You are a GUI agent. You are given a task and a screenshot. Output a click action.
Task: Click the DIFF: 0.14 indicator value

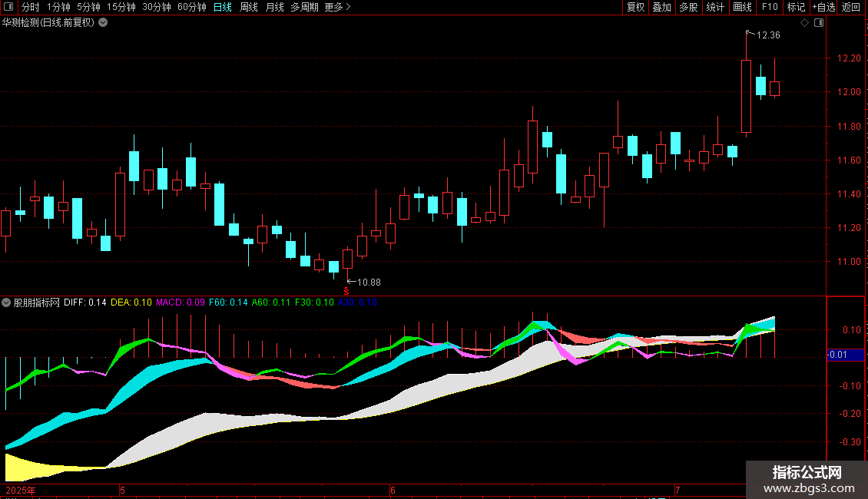84,302
